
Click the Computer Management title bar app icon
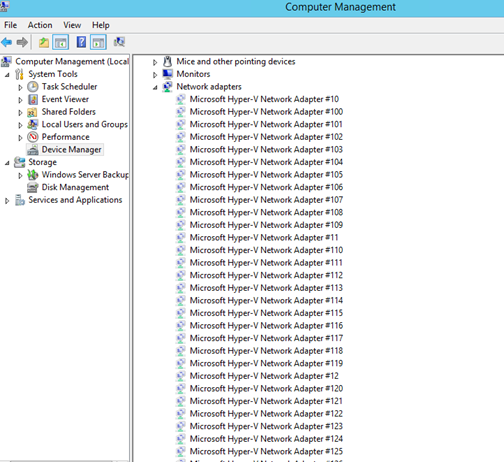[5, 7]
